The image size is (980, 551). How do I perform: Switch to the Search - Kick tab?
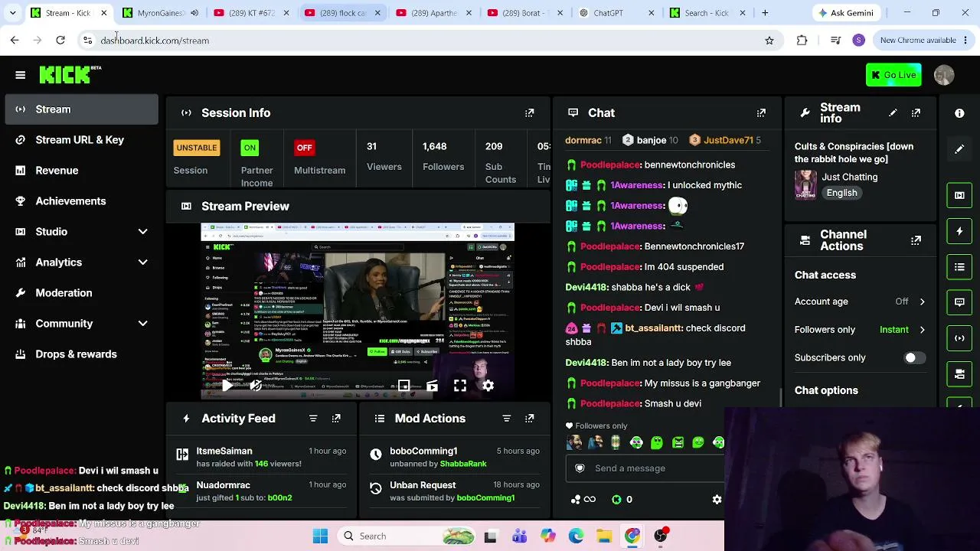706,13
